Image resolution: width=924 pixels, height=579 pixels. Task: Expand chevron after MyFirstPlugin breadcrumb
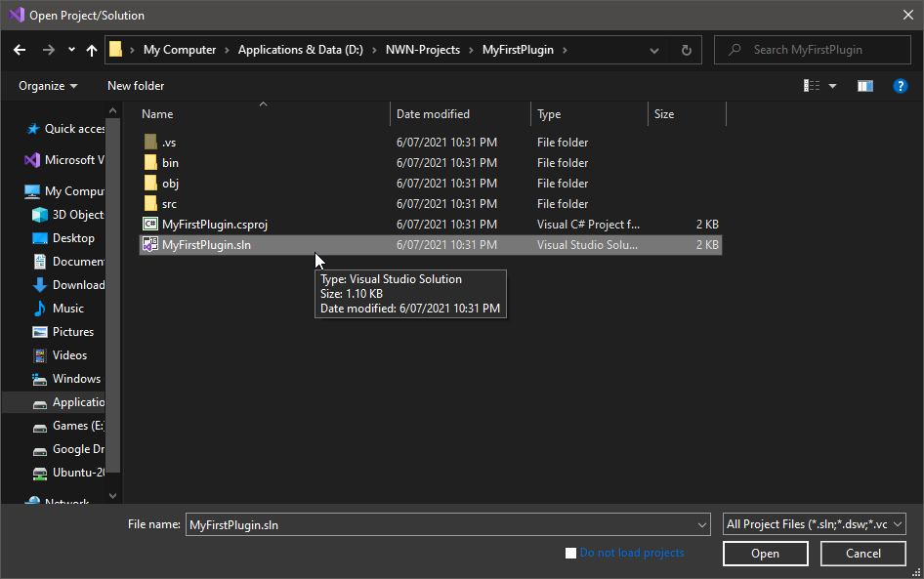point(565,50)
